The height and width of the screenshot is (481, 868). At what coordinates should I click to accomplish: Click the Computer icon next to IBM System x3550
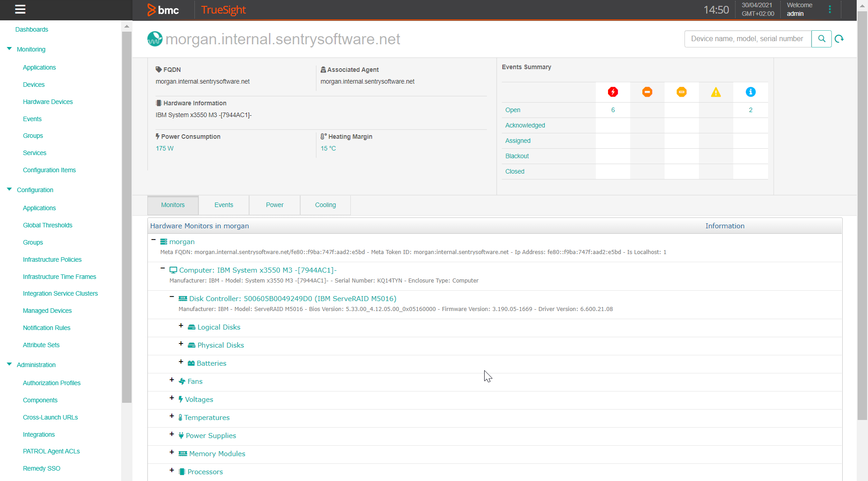click(174, 270)
